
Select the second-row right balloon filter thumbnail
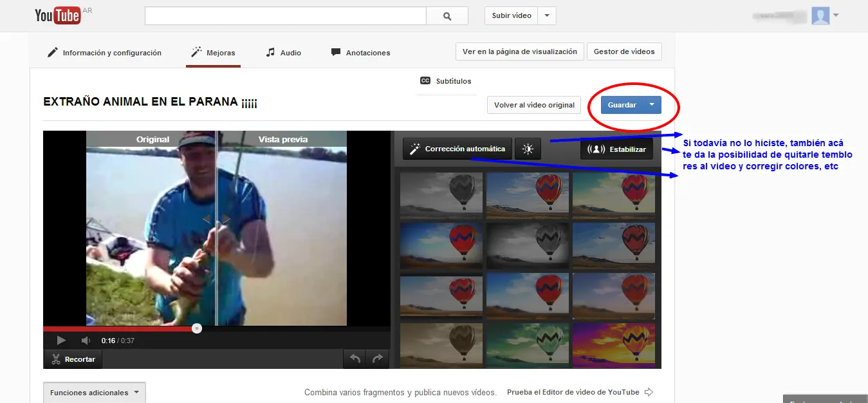click(x=614, y=246)
